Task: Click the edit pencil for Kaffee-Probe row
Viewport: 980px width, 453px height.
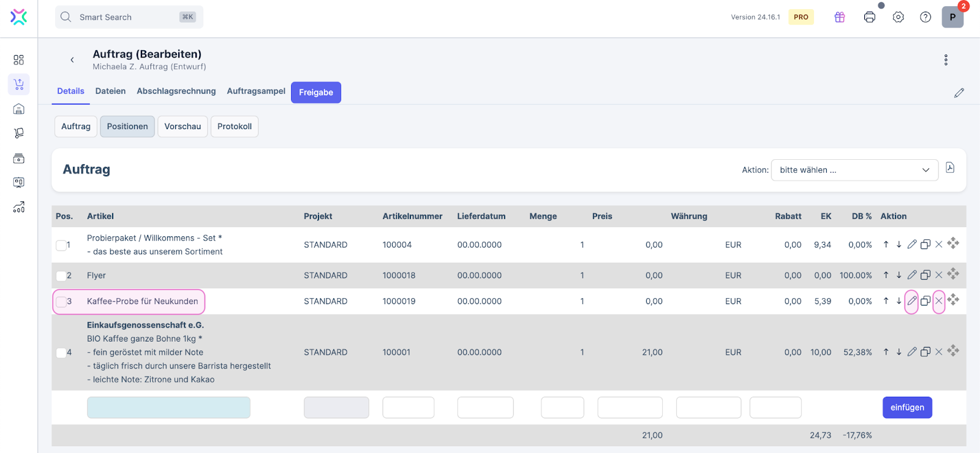Action: coord(911,301)
